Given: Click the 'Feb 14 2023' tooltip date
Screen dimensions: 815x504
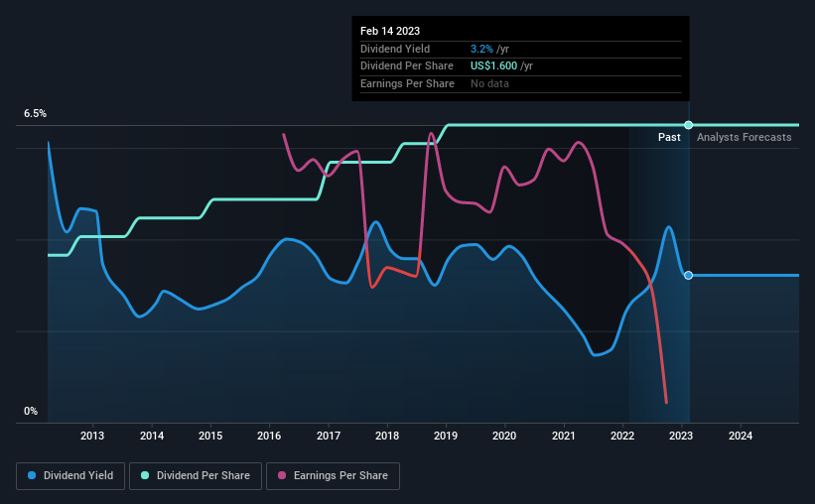Looking at the screenshot, I should click(x=390, y=31).
